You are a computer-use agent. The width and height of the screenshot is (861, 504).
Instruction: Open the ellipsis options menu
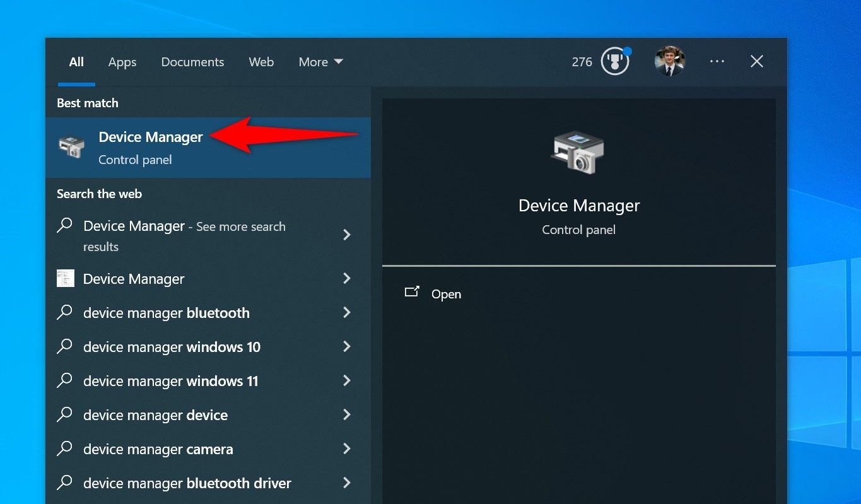(x=717, y=61)
